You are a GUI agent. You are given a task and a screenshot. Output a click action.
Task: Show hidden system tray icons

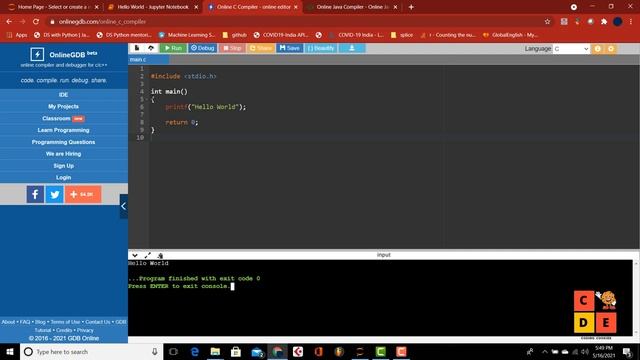click(544, 351)
